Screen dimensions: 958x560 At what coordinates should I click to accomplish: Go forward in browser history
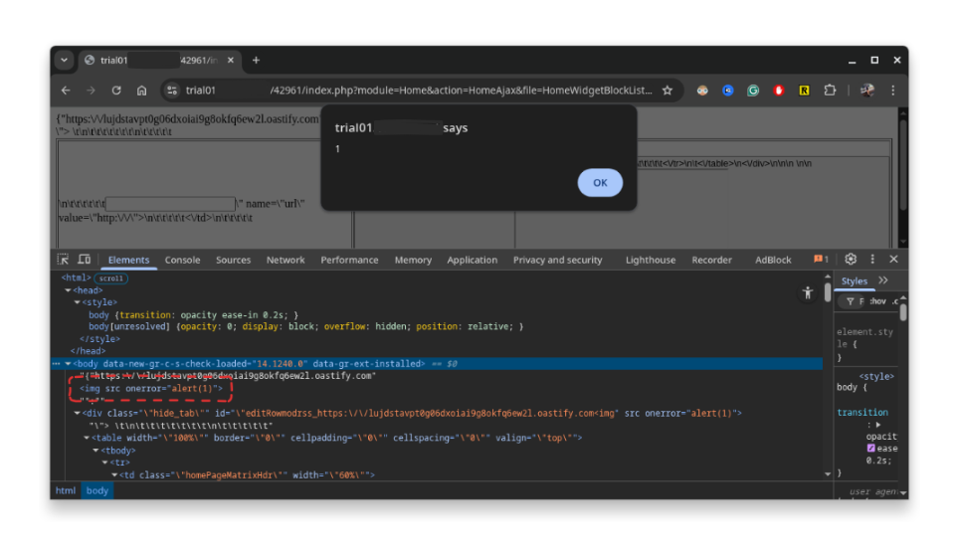point(91,91)
